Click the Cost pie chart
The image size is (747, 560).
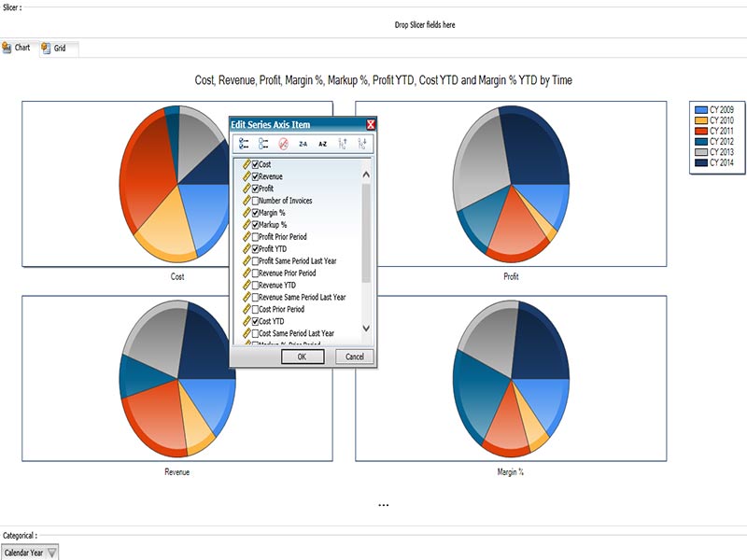174,184
